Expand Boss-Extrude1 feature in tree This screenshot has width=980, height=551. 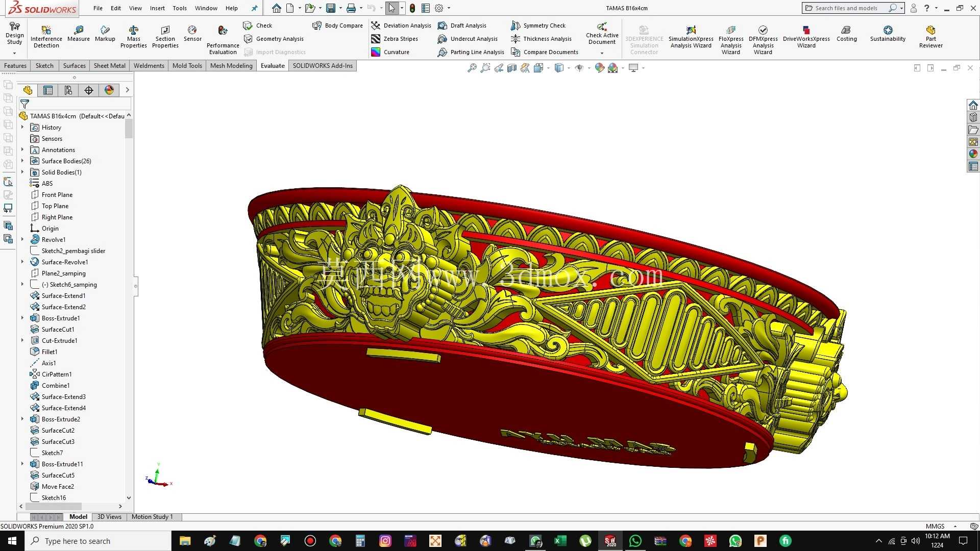(x=22, y=318)
